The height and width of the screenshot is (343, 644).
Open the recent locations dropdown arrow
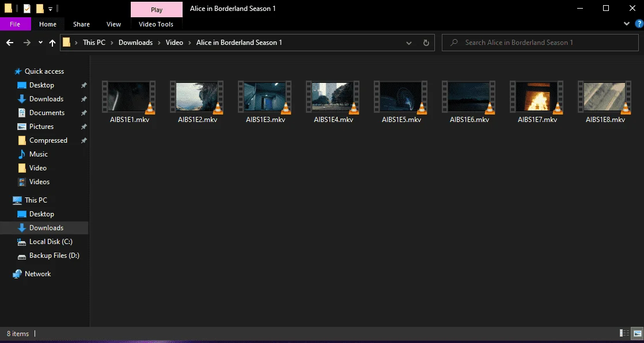[40, 43]
